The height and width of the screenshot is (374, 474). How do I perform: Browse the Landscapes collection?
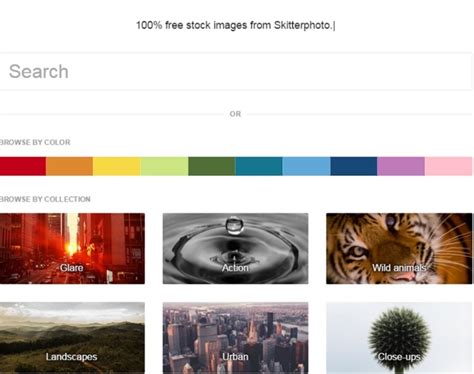72,338
